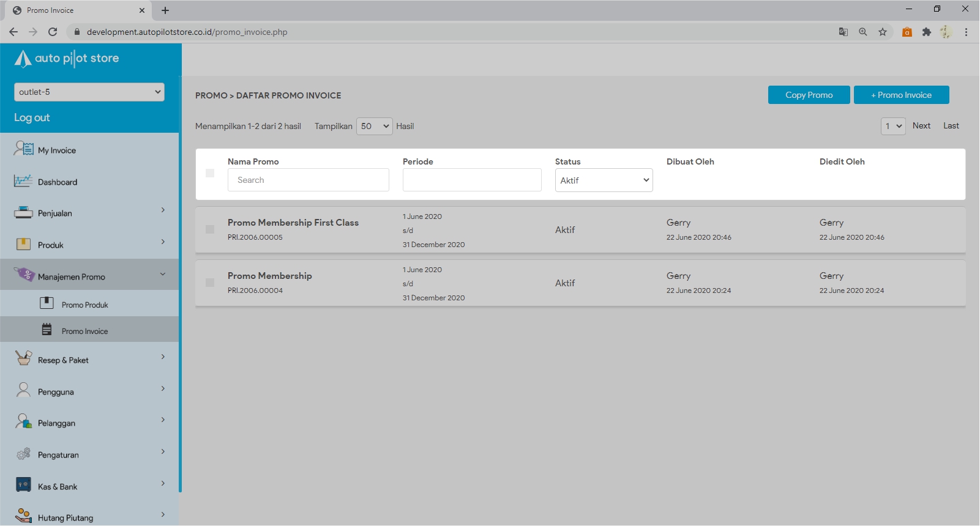
Task: Open the Status filter dropdown showing Aktif
Action: point(604,180)
